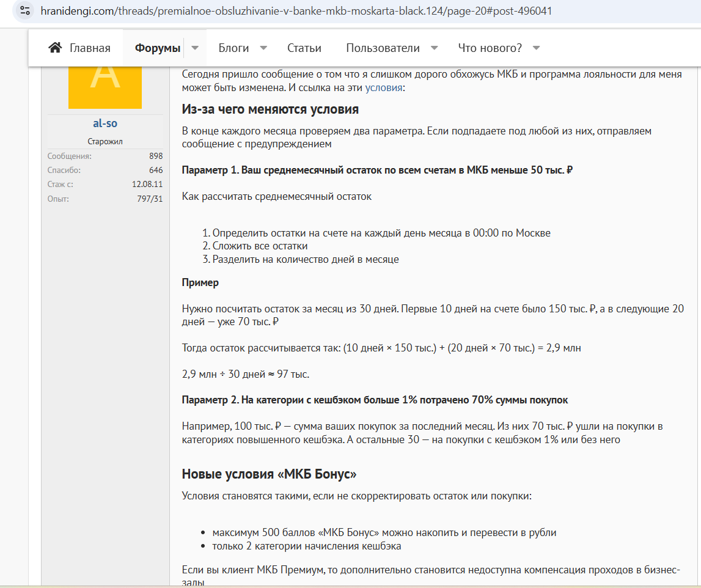Click the bold Пример label
Viewport: 701px width, 588px height.
[x=200, y=282]
